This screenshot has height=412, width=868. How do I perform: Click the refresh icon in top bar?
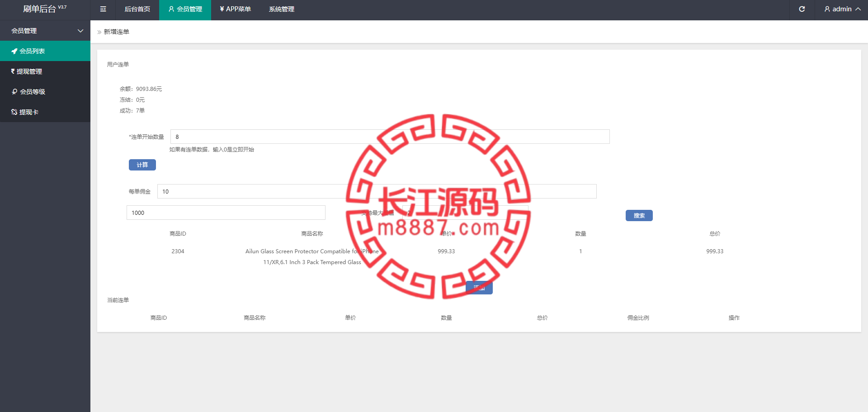coord(802,9)
